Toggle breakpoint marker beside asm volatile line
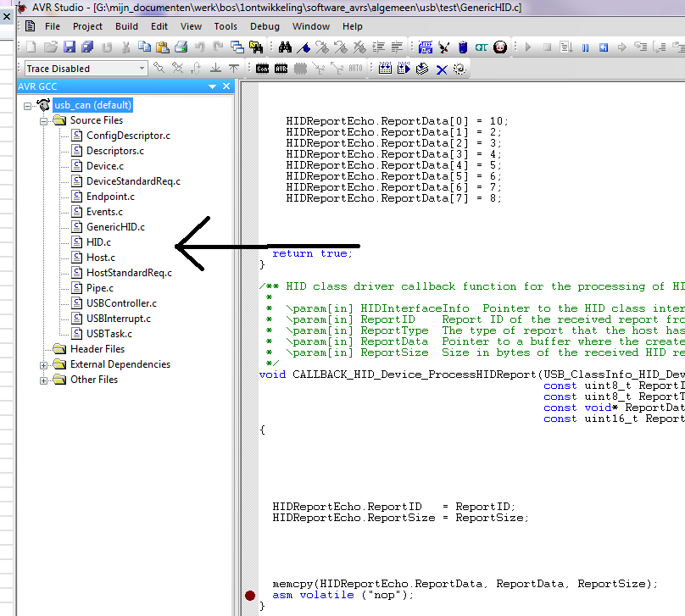This screenshot has height=616, width=685. click(250, 596)
